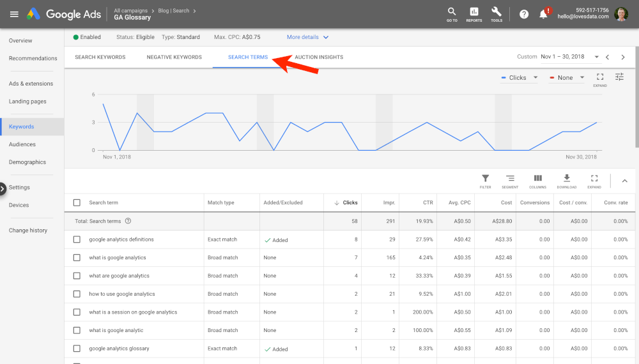Check 'what is google analytics' row
Image resolution: width=639 pixels, height=364 pixels.
(x=77, y=258)
